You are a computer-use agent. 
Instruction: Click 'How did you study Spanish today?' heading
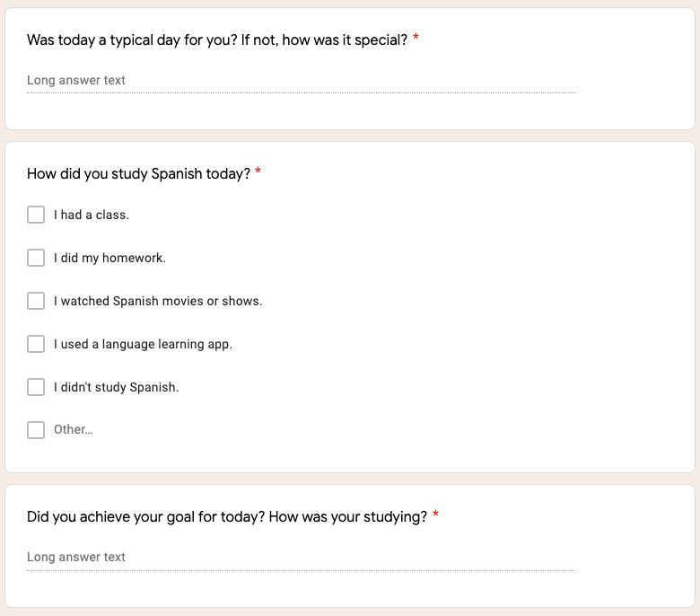point(138,173)
